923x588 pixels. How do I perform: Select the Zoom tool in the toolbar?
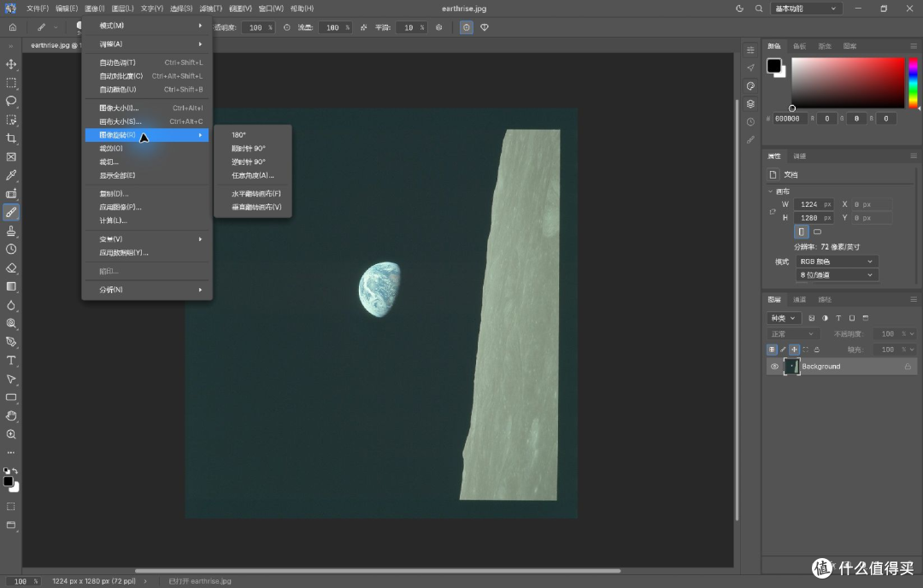point(11,434)
